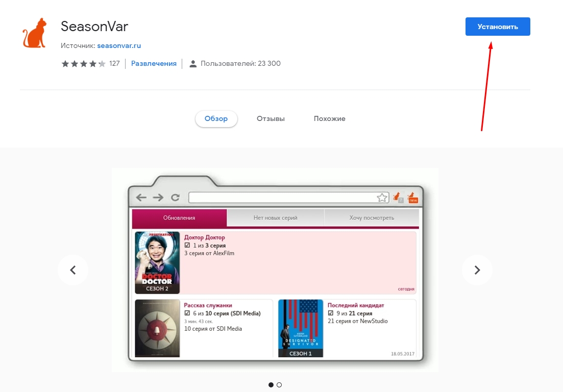This screenshot has height=392, width=563.
Task: Click the cat icon with 'new' badge
Action: pyautogui.click(x=412, y=198)
